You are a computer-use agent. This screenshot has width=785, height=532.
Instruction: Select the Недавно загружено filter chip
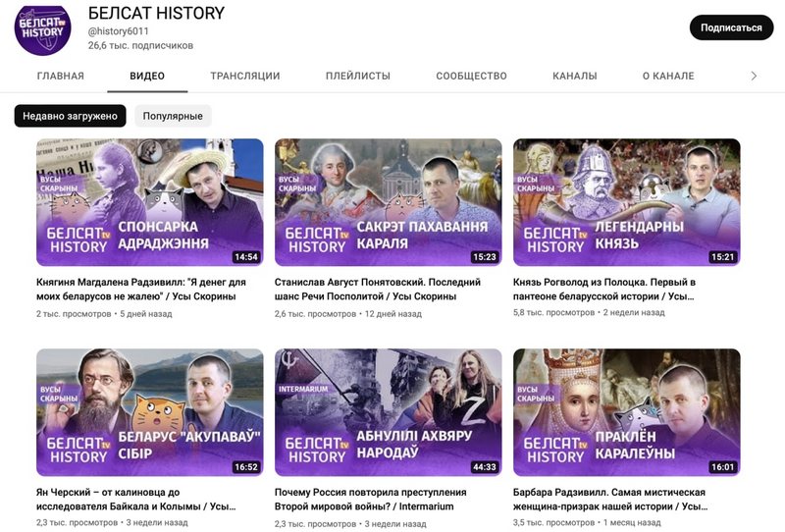tap(70, 116)
